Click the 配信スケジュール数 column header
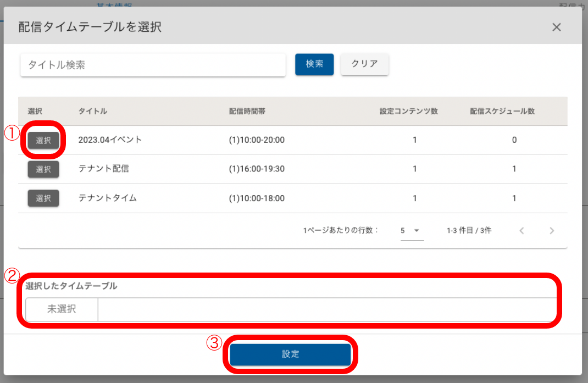 [502, 112]
